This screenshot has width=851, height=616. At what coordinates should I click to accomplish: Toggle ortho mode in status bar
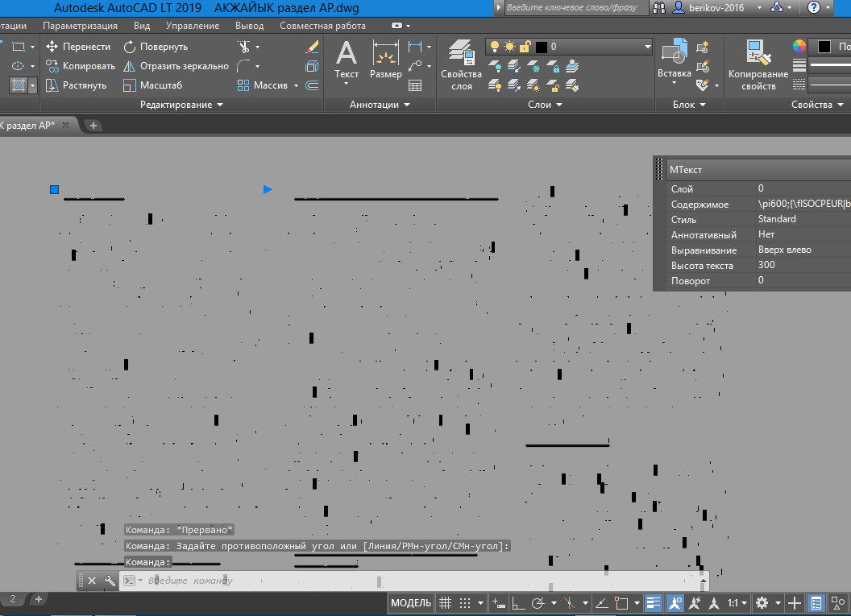coord(518,603)
